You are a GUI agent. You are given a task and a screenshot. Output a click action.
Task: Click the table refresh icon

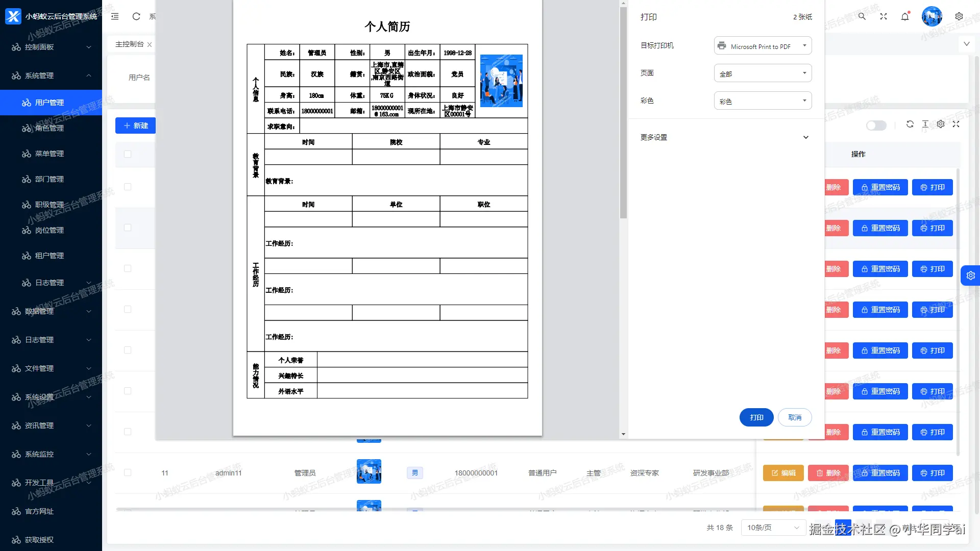pos(910,124)
